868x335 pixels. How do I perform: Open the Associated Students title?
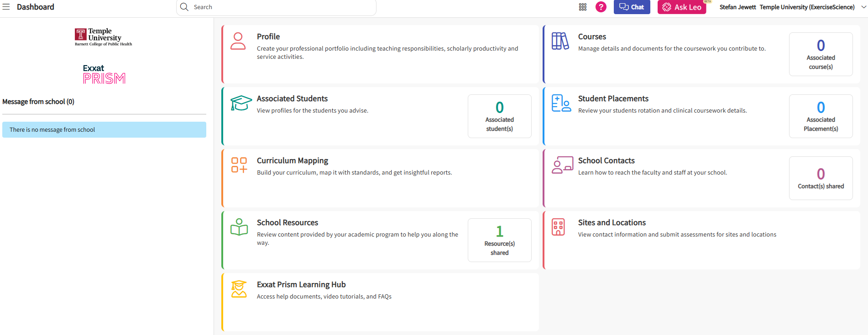point(292,98)
